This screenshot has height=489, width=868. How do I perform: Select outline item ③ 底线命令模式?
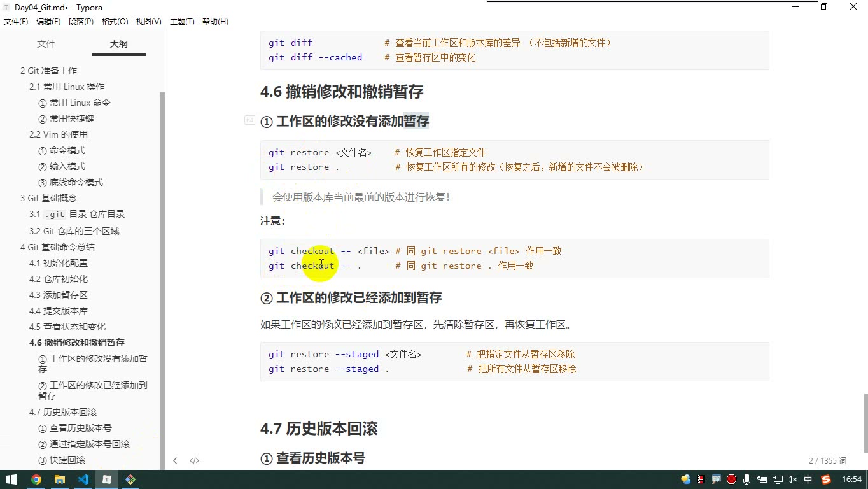coord(70,182)
